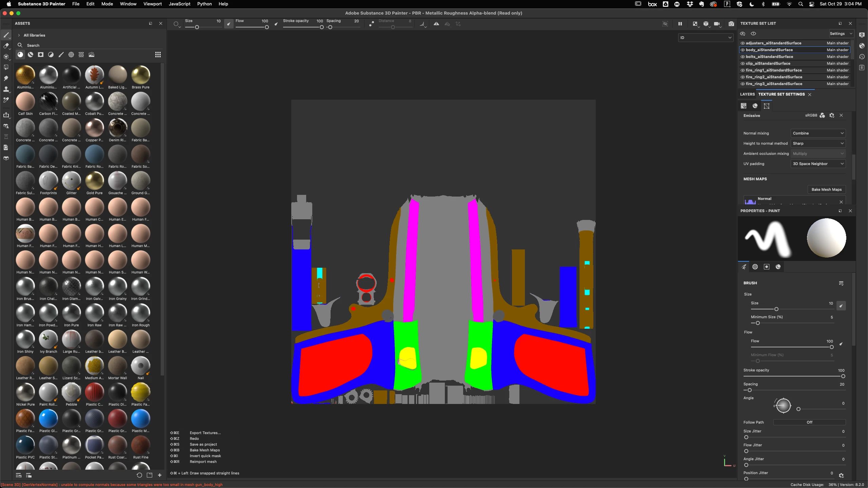Open Emissive channel settings gear
This screenshot has height=488, width=868.
click(832, 116)
